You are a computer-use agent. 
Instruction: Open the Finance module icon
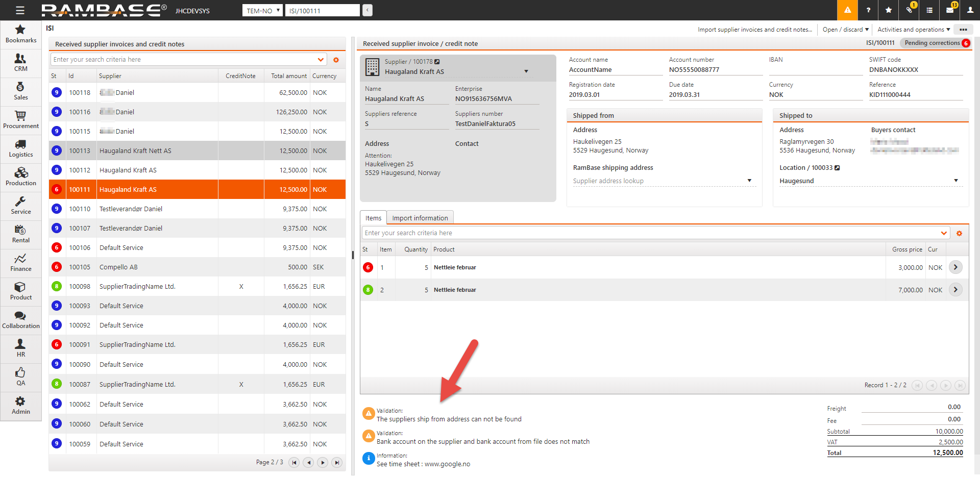coord(20,263)
